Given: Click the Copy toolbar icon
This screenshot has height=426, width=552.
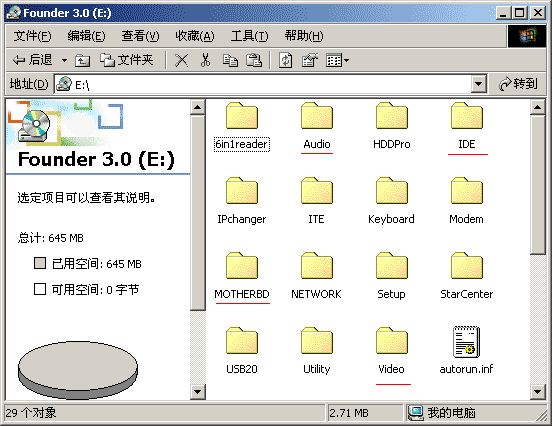Looking at the screenshot, I should click(x=230, y=60).
